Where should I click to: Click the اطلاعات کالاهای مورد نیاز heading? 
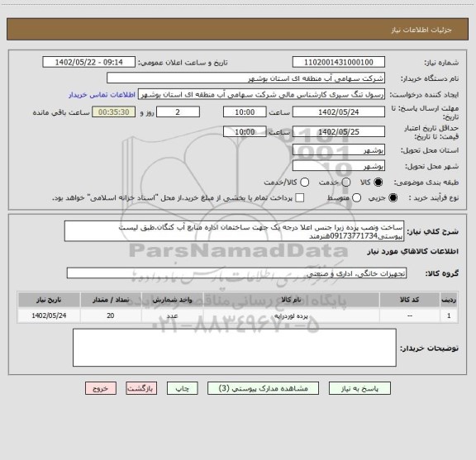point(413,251)
